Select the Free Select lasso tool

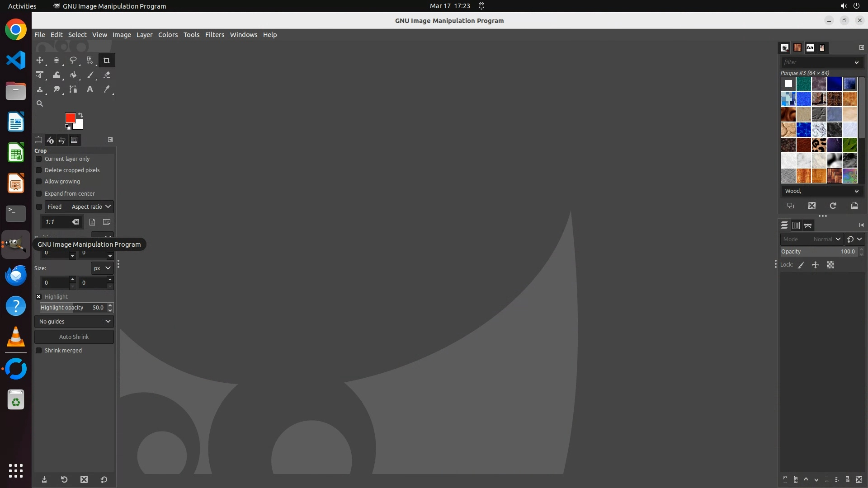73,60
